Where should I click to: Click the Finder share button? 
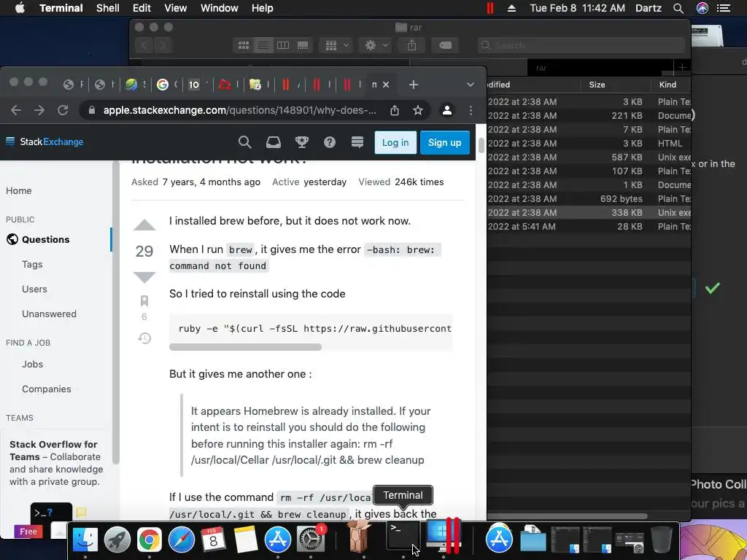(411, 45)
